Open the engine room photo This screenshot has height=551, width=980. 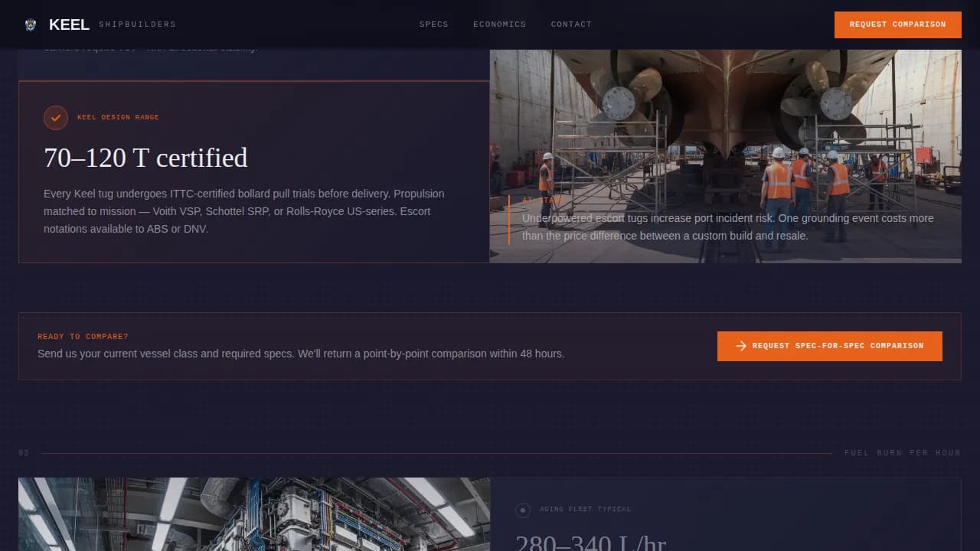(x=253, y=514)
